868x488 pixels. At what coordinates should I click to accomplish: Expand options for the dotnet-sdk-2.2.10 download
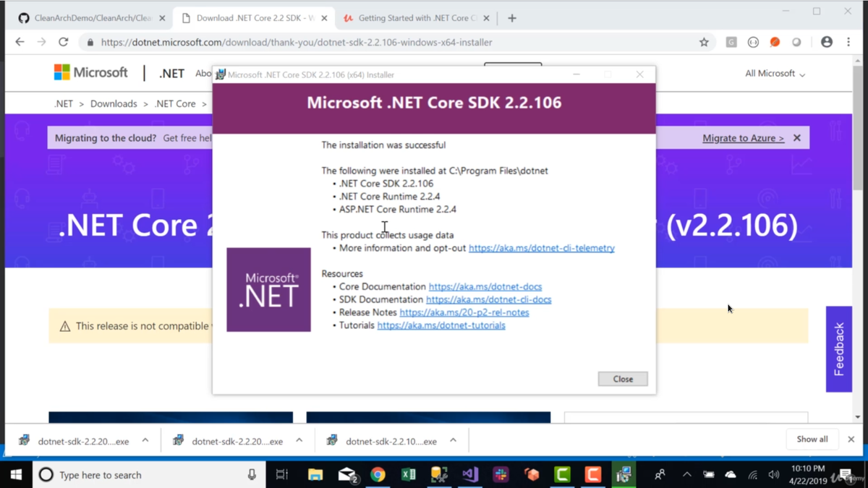pos(453,440)
